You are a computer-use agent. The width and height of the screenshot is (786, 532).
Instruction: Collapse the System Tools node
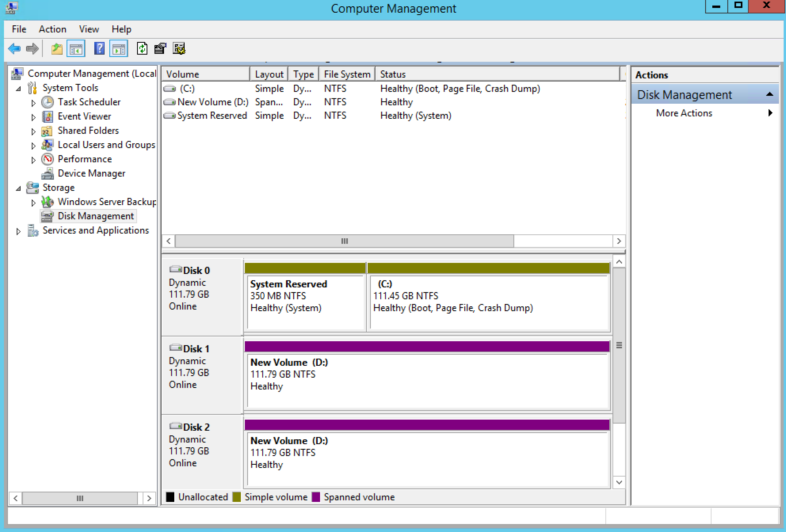tap(18, 89)
